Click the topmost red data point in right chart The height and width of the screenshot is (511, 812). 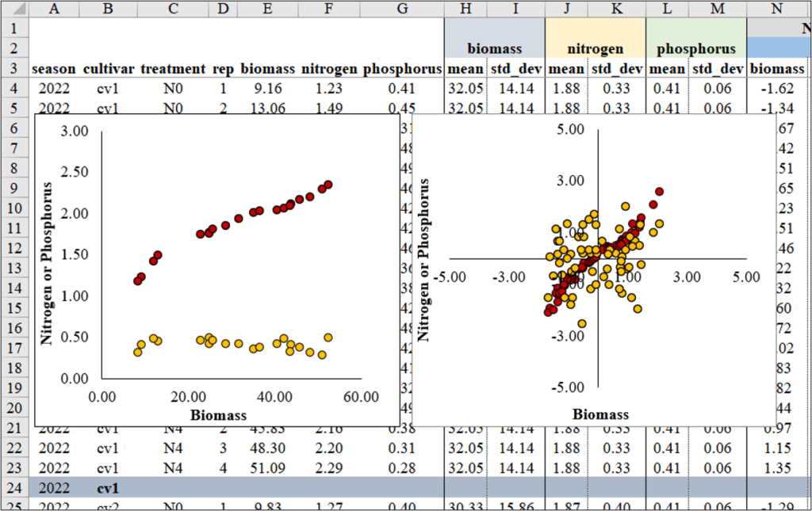[x=659, y=192]
